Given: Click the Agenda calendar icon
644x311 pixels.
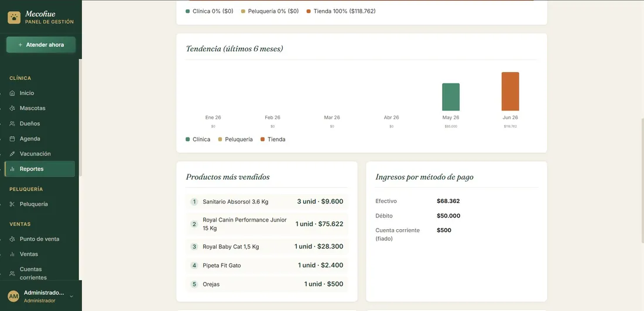Looking at the screenshot, I should coord(12,139).
